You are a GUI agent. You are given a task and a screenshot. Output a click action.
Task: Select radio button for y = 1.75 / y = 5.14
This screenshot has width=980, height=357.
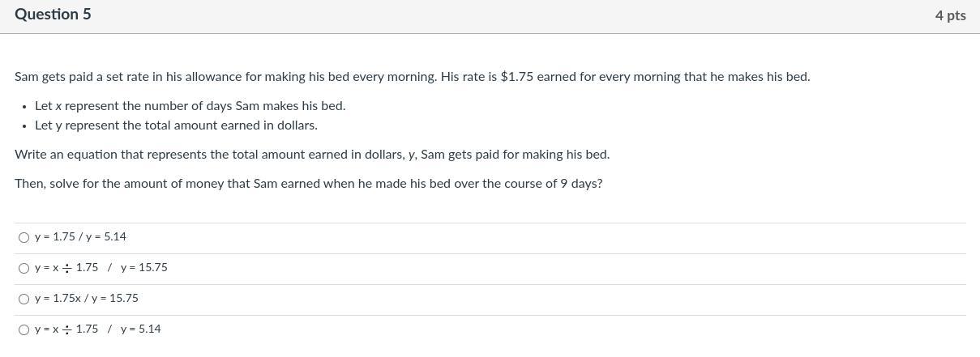pos(24,237)
